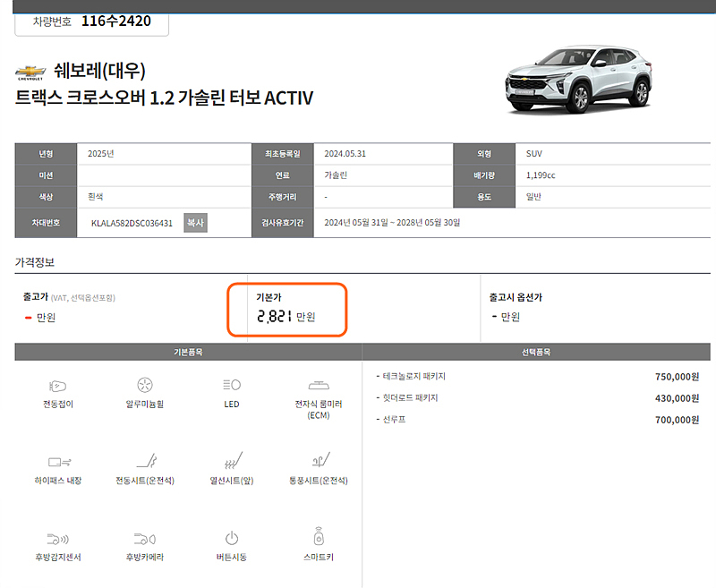Select the 열선시트(앞) heated seat icon
716x588 pixels.
[x=234, y=460]
